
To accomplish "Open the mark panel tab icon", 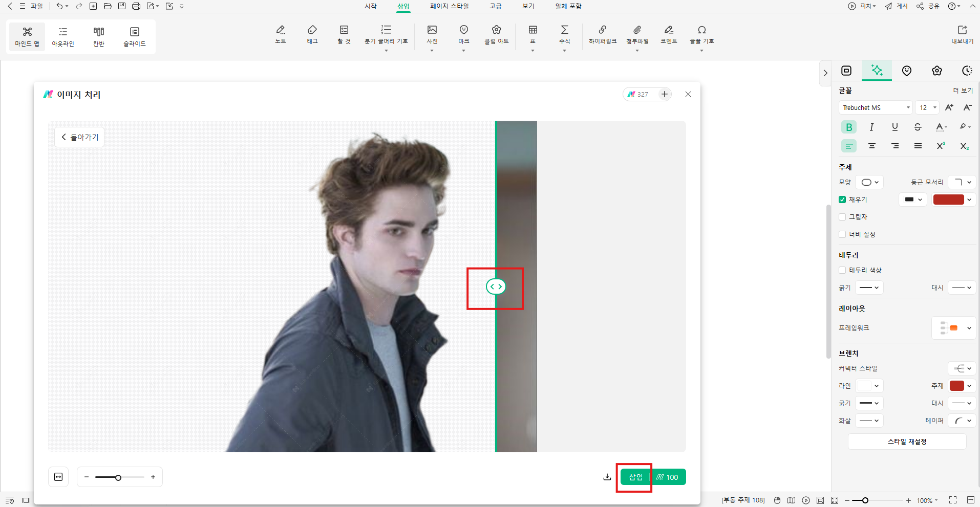I will (907, 71).
